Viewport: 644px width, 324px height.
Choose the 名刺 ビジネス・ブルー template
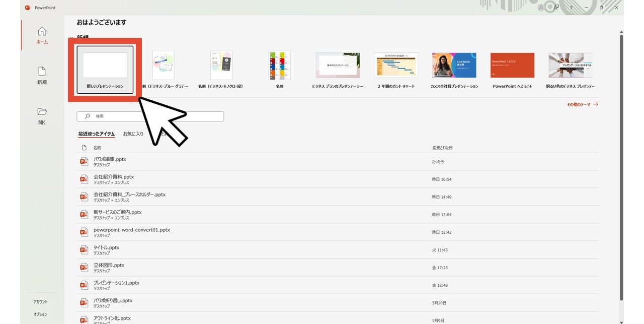click(x=163, y=70)
